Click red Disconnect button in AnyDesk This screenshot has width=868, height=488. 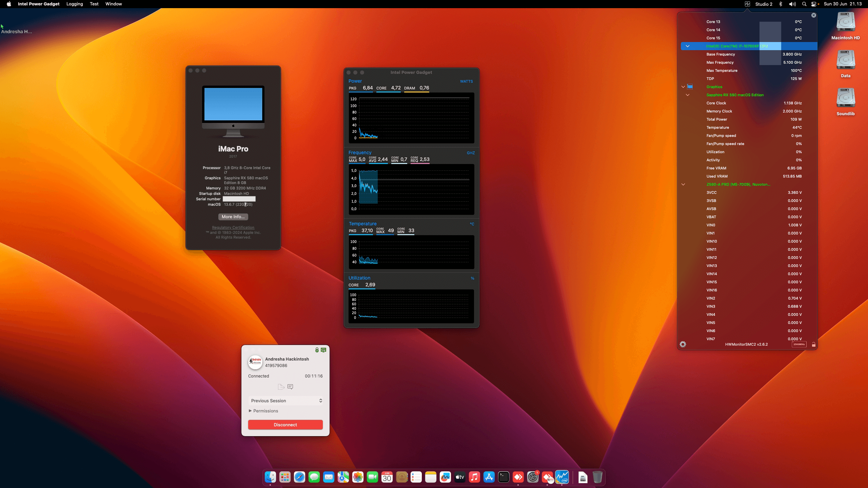pyautogui.click(x=285, y=425)
